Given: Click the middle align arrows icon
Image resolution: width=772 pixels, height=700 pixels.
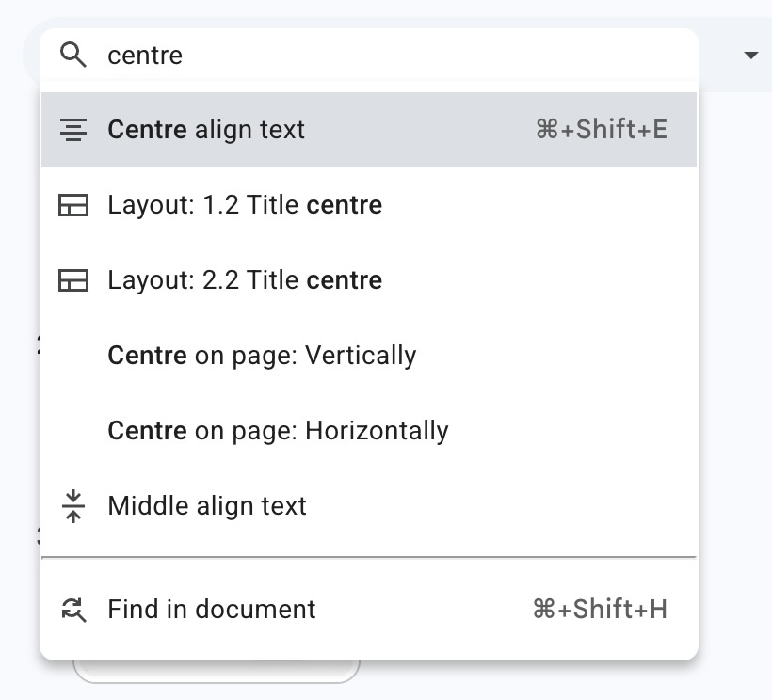Looking at the screenshot, I should point(73,506).
